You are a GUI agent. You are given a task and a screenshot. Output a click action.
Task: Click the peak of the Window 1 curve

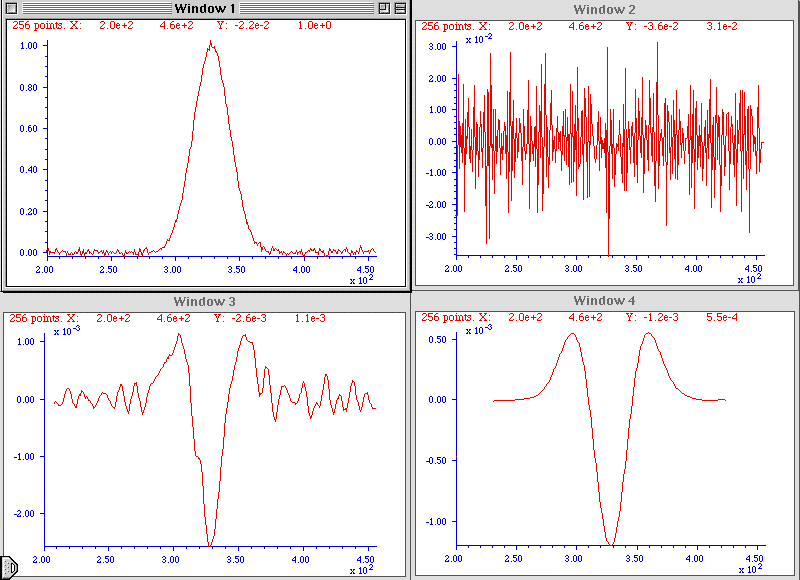(x=210, y=43)
